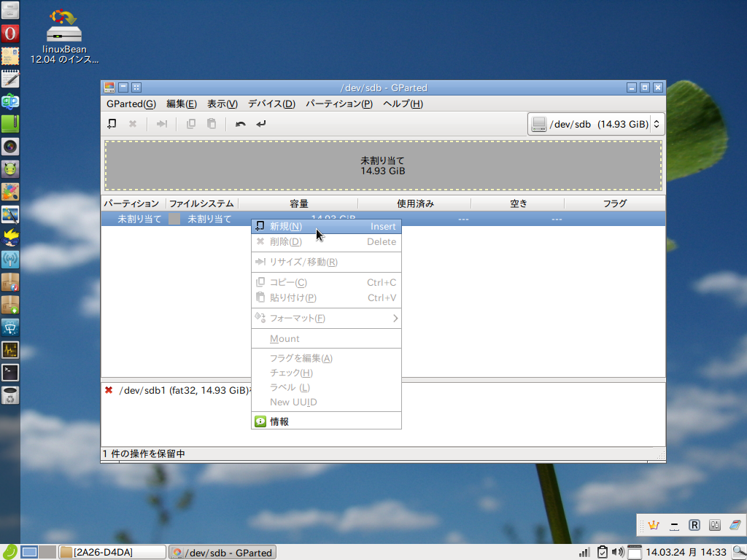Click the New UUID context menu entry

tap(326, 402)
